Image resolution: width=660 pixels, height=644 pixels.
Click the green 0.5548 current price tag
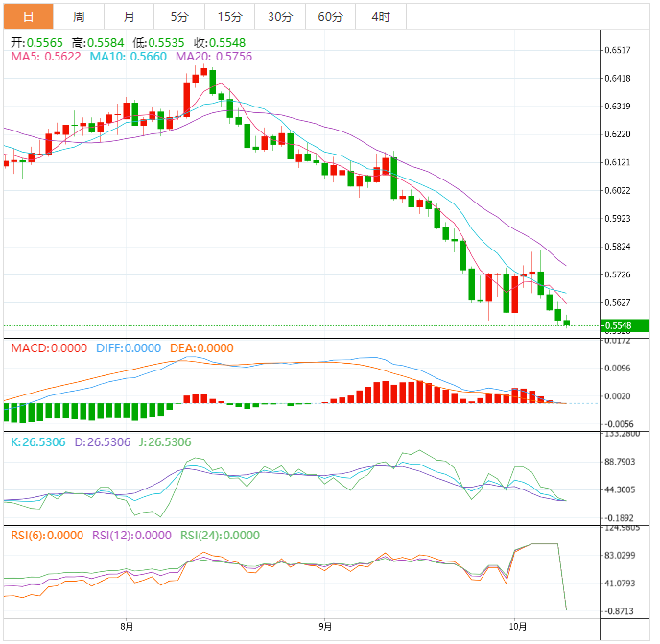(x=625, y=325)
